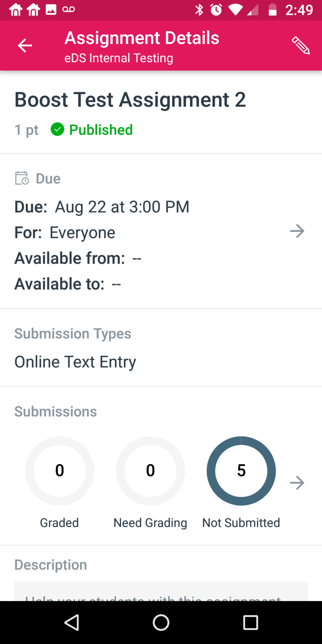Tap the Assignment Details header title

click(x=142, y=38)
